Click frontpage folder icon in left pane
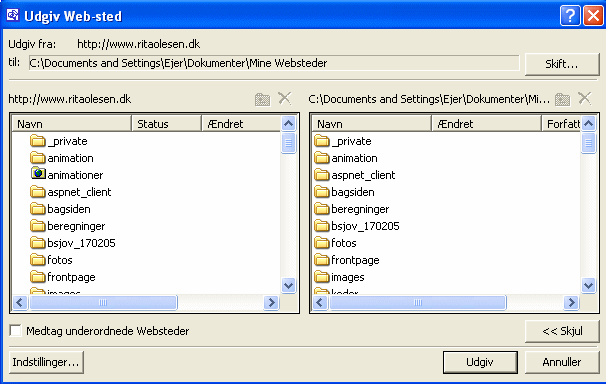The image size is (606, 384). click(37, 277)
